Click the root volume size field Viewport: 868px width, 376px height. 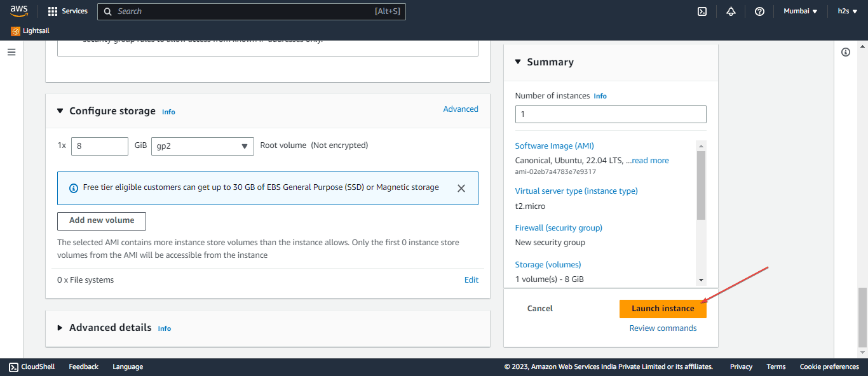[x=100, y=146]
